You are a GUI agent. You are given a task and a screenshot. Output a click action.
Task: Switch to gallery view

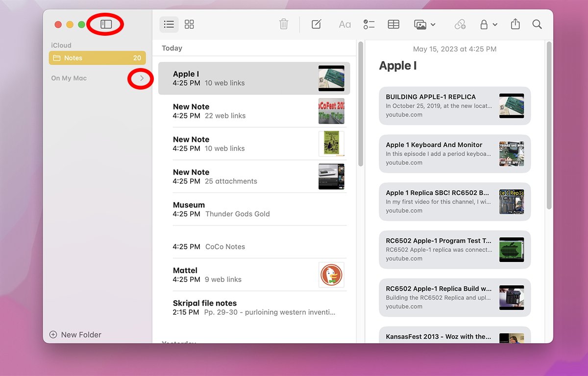click(189, 24)
